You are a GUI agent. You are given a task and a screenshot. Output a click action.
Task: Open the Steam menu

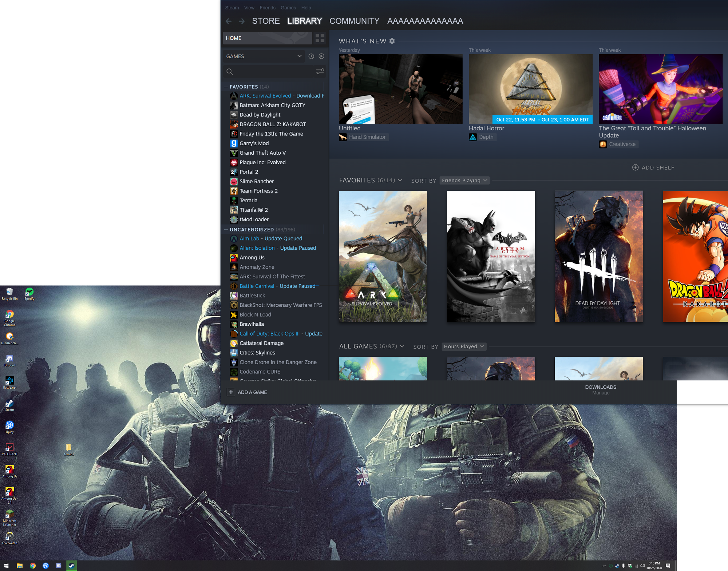click(232, 8)
